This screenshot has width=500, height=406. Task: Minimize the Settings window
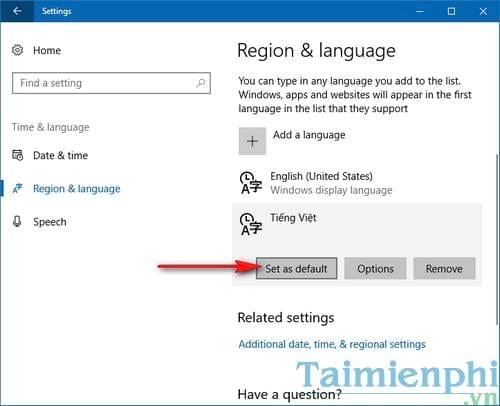[420, 11]
